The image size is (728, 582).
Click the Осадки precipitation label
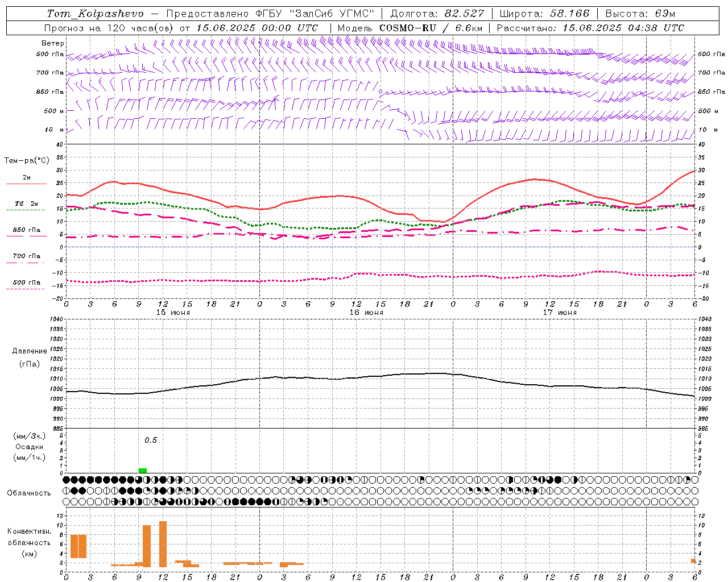(x=30, y=447)
